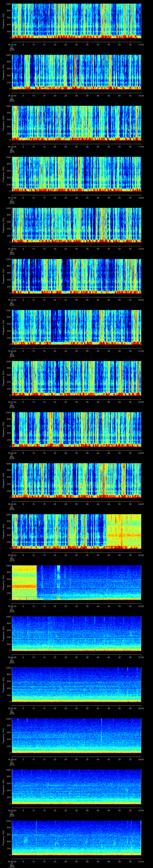The height and width of the screenshot is (868, 153).
Task: Click Frequency (Hz) axis label of 18:26:00 panel
Action: click(x=3, y=633)
